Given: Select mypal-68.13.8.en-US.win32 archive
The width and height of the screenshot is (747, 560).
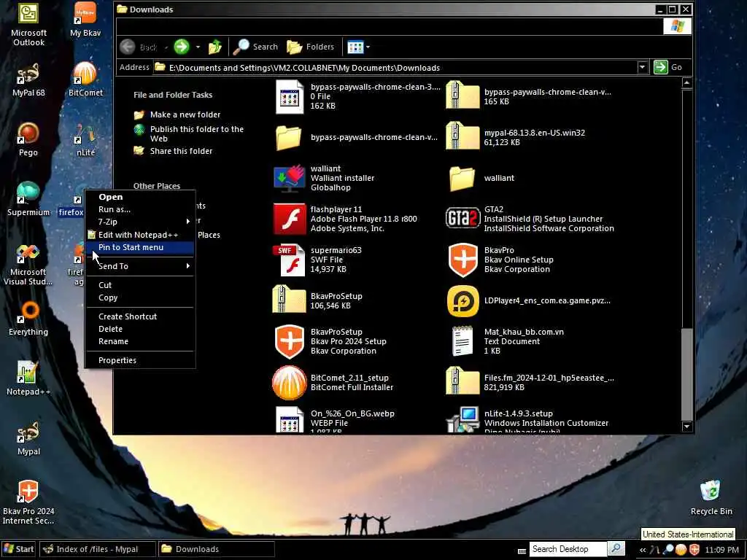Looking at the screenshot, I should pos(516,137).
